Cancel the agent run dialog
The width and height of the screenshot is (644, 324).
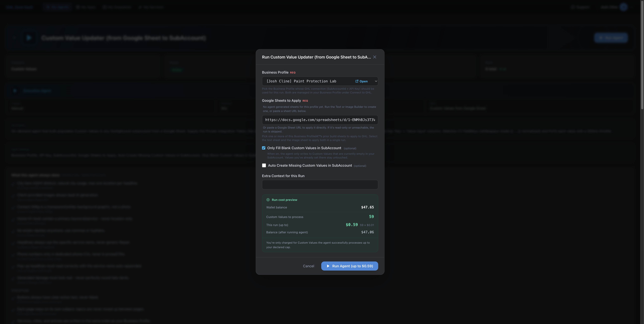pyautogui.click(x=309, y=266)
